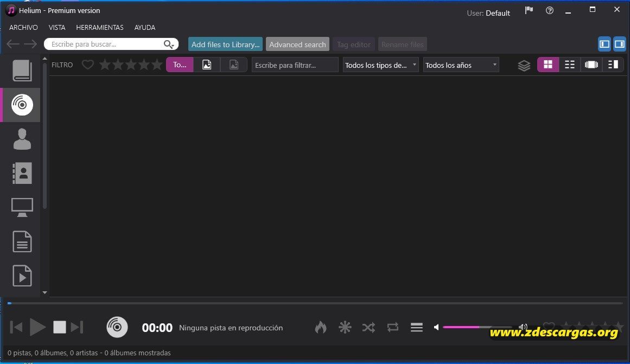Screen dimensions: 630x364
Task: Expand 'Todos los años' dropdown
Action: point(461,65)
